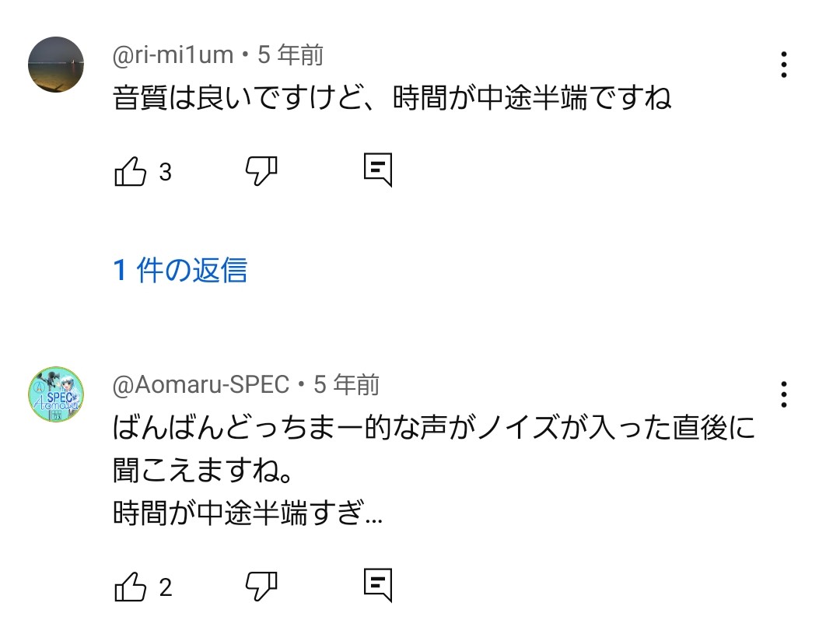Select the comment text 音質は良いですけど
Screen dimensions: 840x627
[237, 98]
